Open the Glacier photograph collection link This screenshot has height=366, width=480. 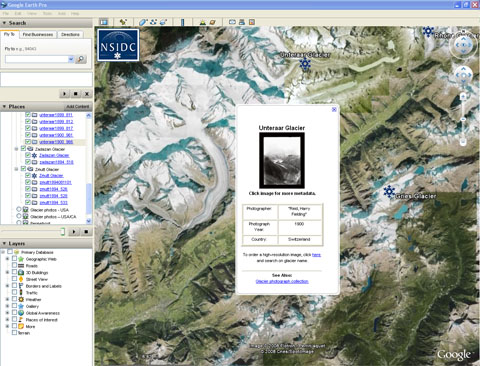(282, 281)
